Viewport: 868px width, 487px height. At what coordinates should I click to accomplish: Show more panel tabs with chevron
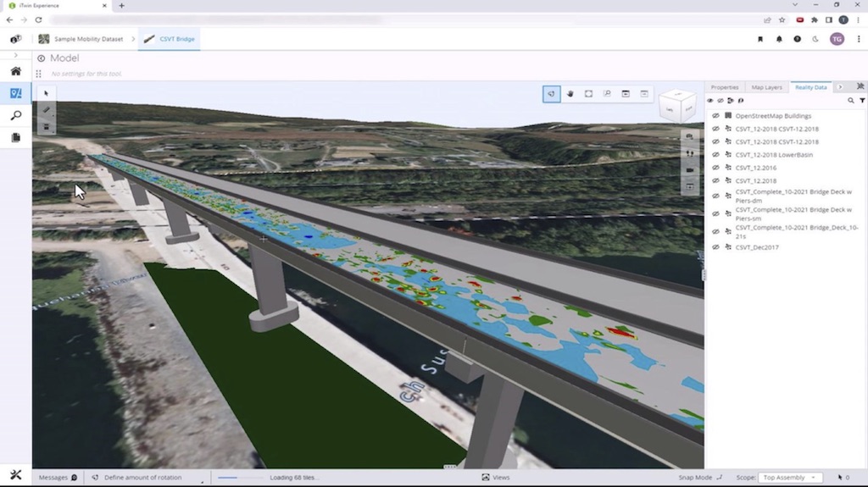[x=840, y=87]
